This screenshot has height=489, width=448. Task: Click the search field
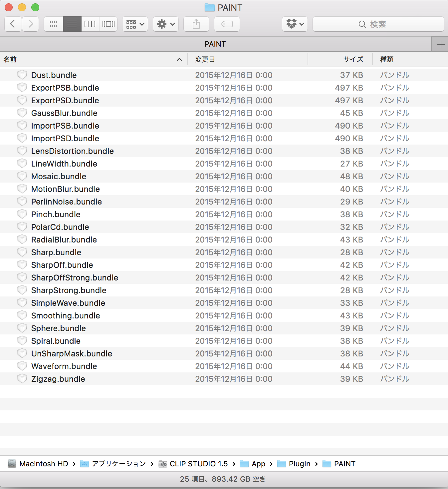378,24
